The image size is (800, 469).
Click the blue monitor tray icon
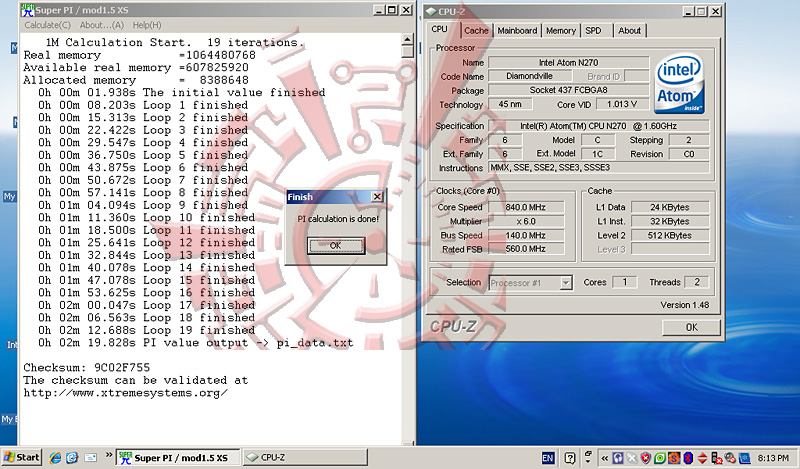pos(745,458)
